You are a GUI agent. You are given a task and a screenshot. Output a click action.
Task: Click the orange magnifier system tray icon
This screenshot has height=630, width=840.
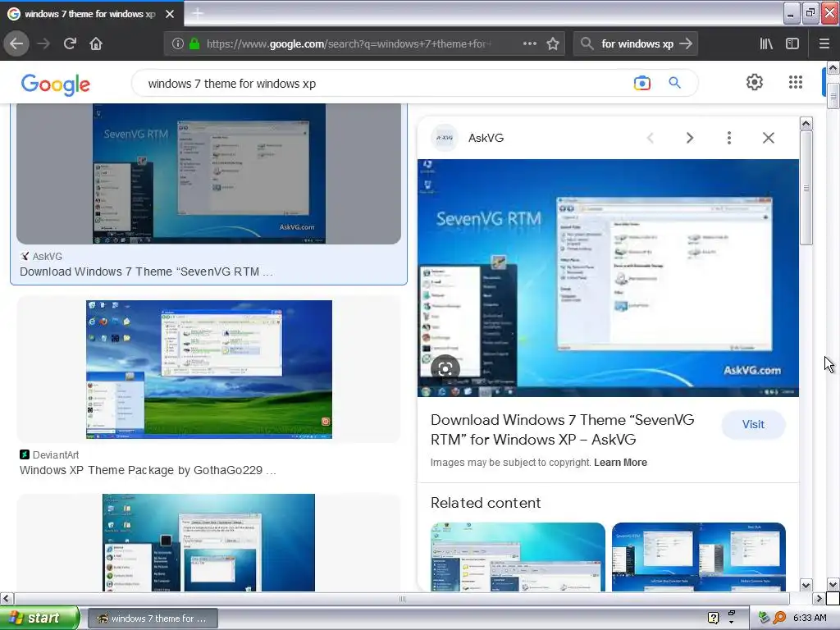(779, 618)
